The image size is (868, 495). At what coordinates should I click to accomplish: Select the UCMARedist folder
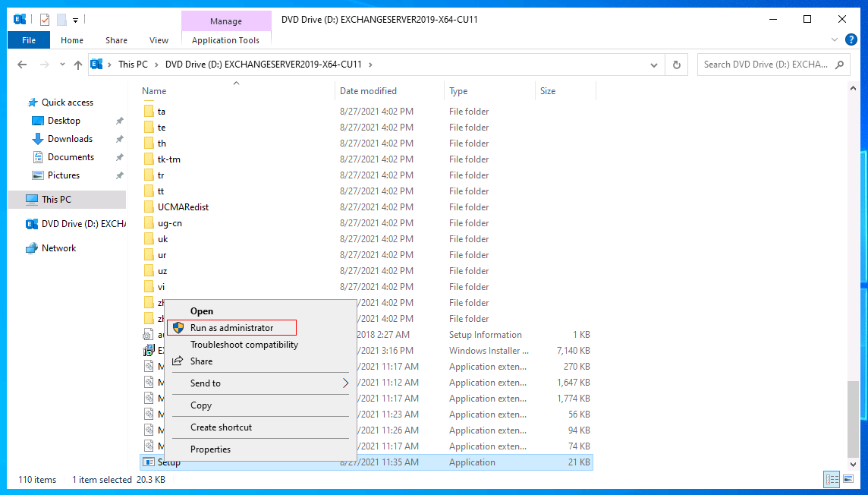183,207
